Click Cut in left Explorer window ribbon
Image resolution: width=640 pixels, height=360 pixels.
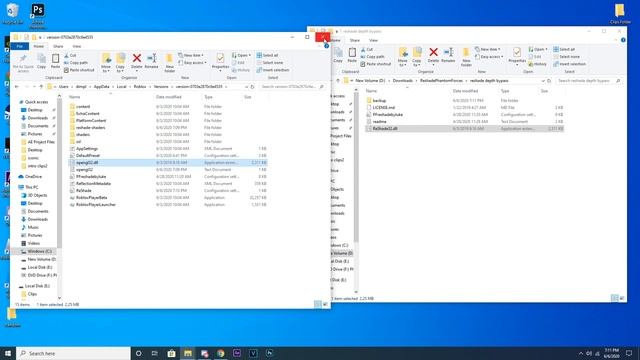(x=70, y=55)
